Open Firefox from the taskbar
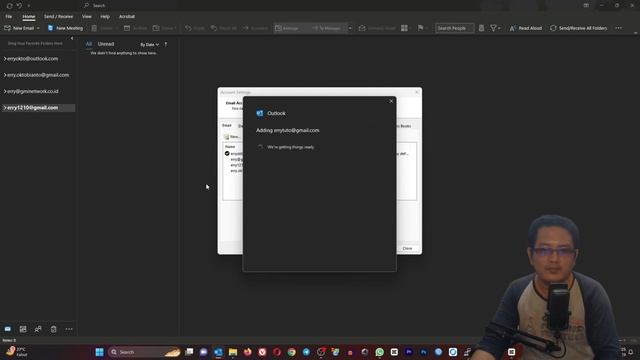The image size is (640, 360). [x=248, y=352]
